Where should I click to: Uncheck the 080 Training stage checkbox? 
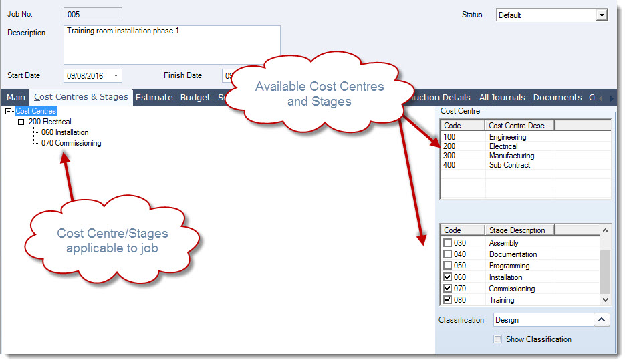(447, 300)
